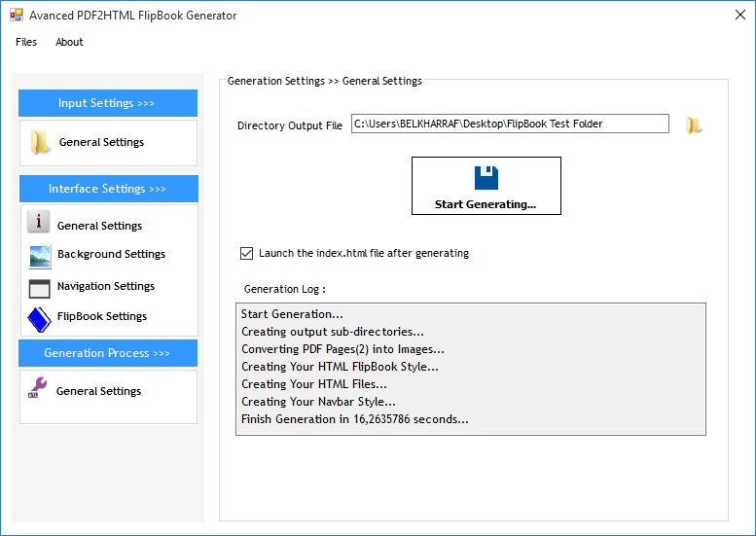Viewport: 756px width, 536px height.
Task: Open Navigation Settings label
Action: (x=106, y=286)
